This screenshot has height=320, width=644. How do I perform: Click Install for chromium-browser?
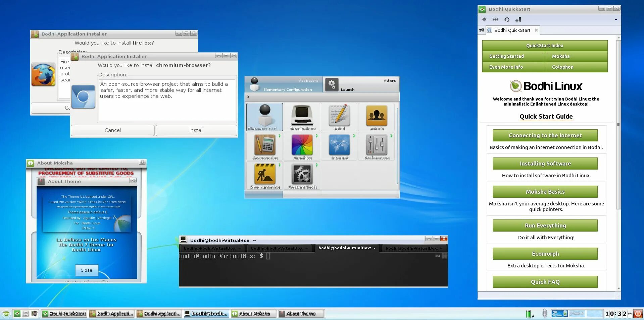click(196, 130)
